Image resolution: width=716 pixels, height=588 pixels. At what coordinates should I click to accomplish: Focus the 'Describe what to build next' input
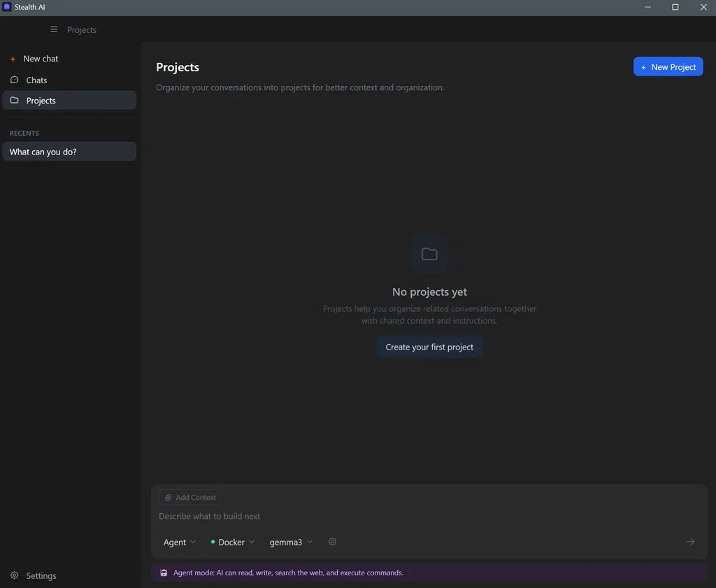429,516
